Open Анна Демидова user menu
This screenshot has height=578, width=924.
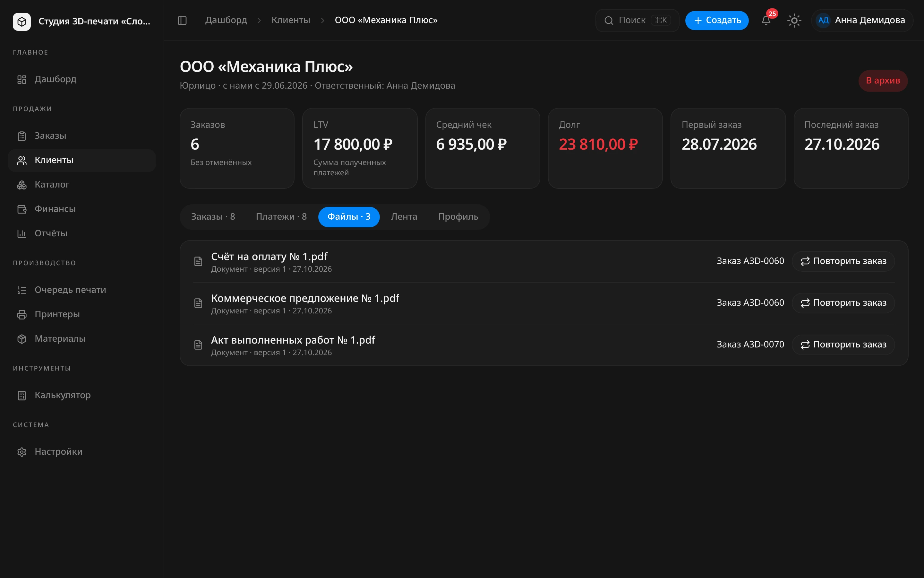click(x=862, y=20)
